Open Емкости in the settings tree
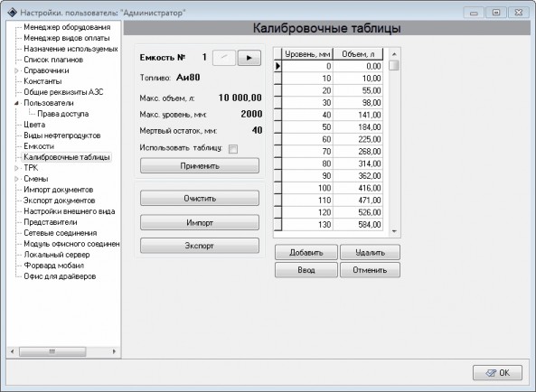 pyautogui.click(x=39, y=146)
